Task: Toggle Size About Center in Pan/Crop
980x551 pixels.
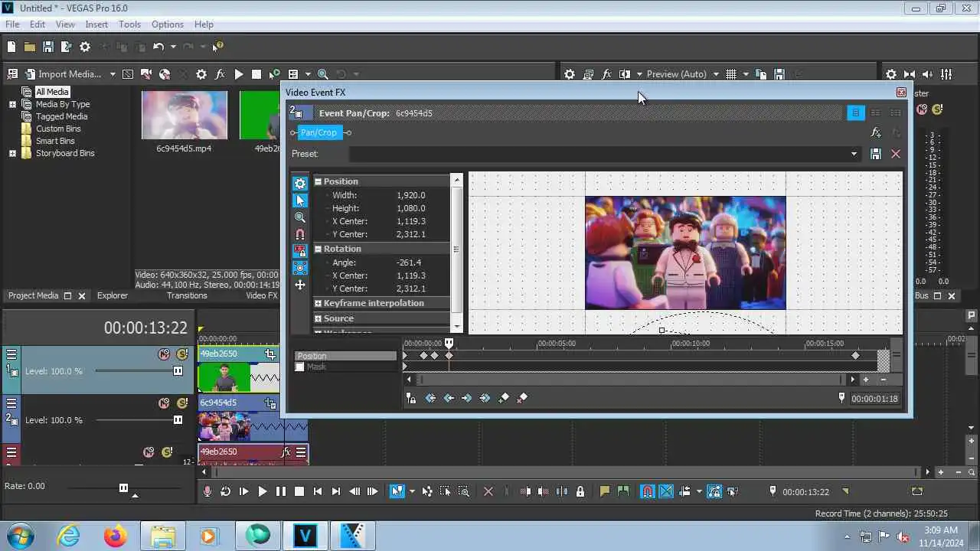Action: pos(300,268)
